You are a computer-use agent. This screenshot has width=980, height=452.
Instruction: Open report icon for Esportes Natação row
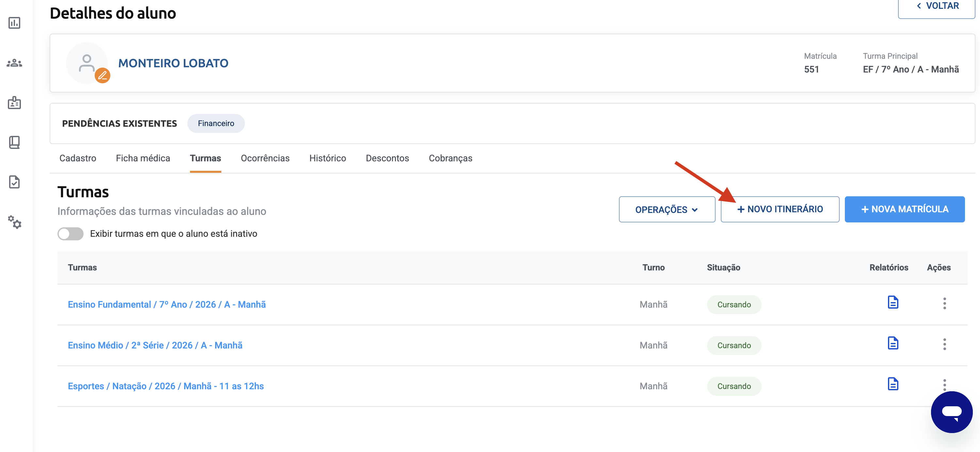[x=893, y=384]
